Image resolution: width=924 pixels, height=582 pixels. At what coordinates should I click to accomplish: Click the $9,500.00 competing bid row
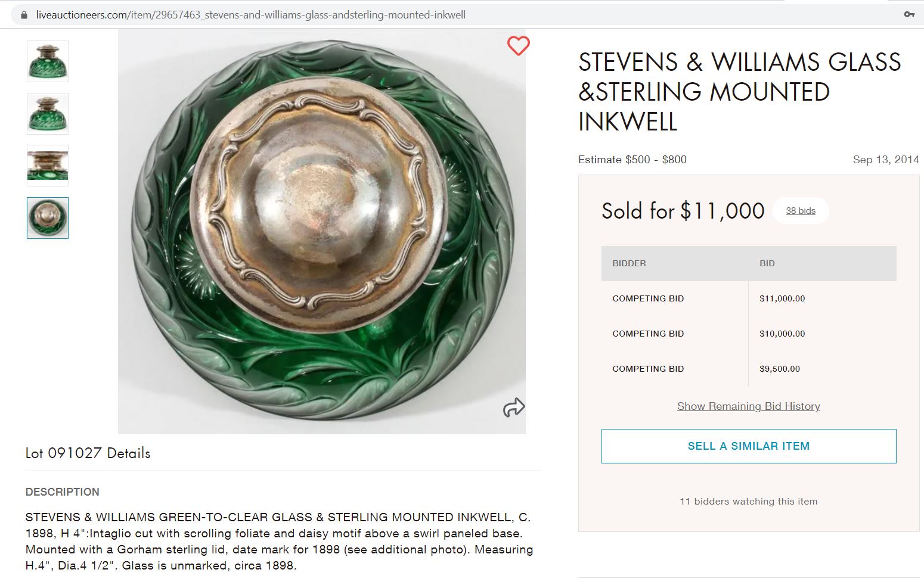point(748,369)
